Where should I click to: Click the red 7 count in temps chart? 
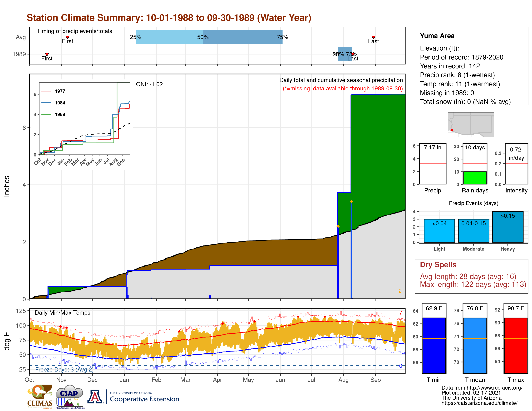click(401, 313)
